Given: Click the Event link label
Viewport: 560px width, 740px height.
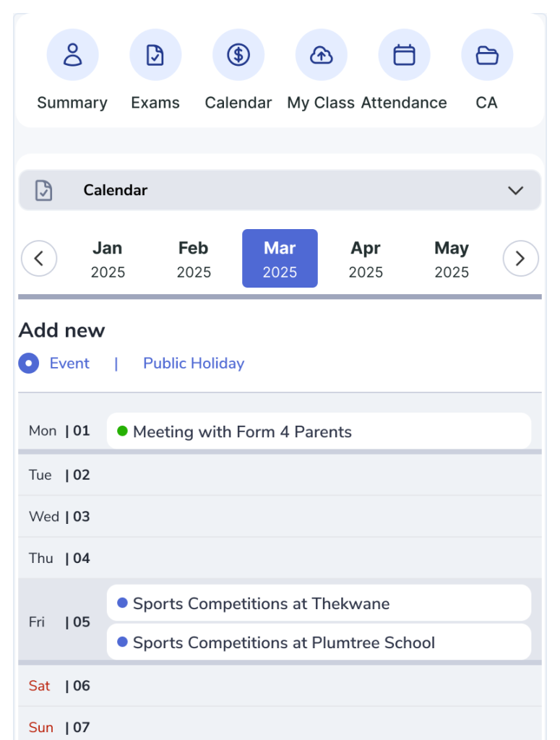Looking at the screenshot, I should pos(69,363).
